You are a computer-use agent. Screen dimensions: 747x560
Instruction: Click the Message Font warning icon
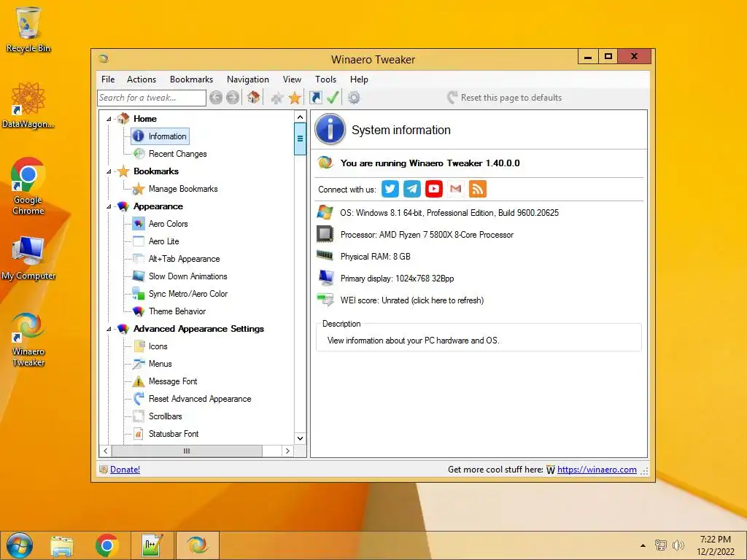[139, 381]
